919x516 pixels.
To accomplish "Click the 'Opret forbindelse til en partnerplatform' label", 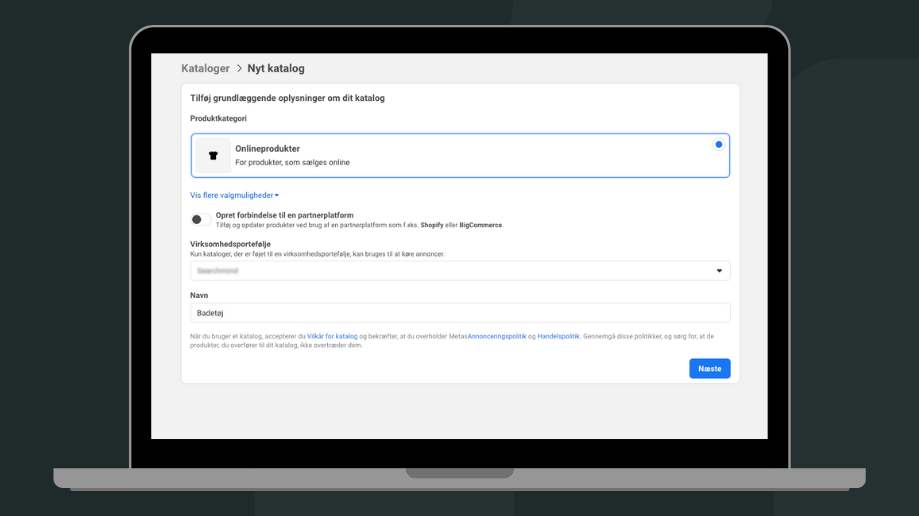I will click(284, 215).
